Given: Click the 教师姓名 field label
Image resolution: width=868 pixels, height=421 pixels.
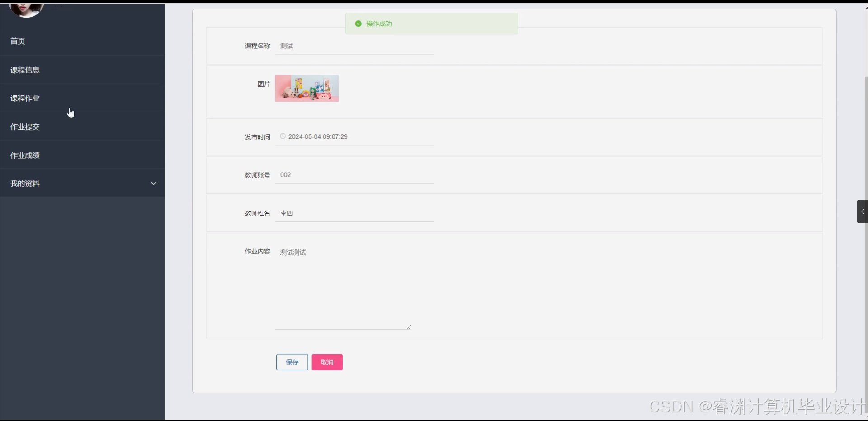Looking at the screenshot, I should pyautogui.click(x=257, y=213).
